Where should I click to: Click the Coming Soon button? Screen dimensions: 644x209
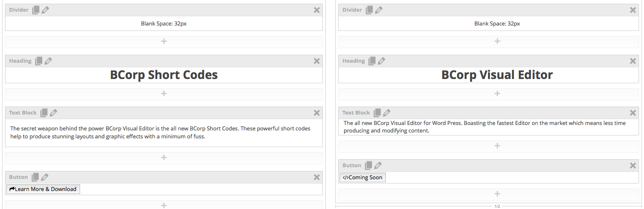point(362,178)
